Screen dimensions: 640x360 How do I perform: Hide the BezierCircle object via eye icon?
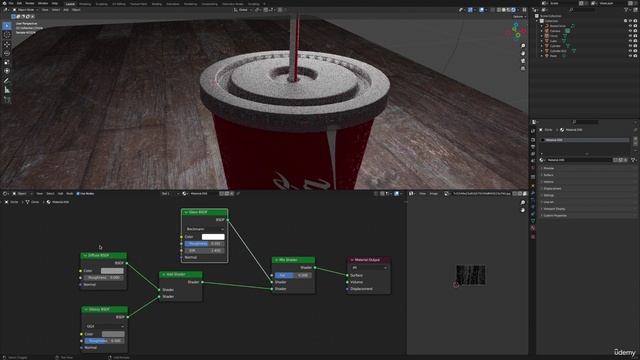click(x=630, y=26)
